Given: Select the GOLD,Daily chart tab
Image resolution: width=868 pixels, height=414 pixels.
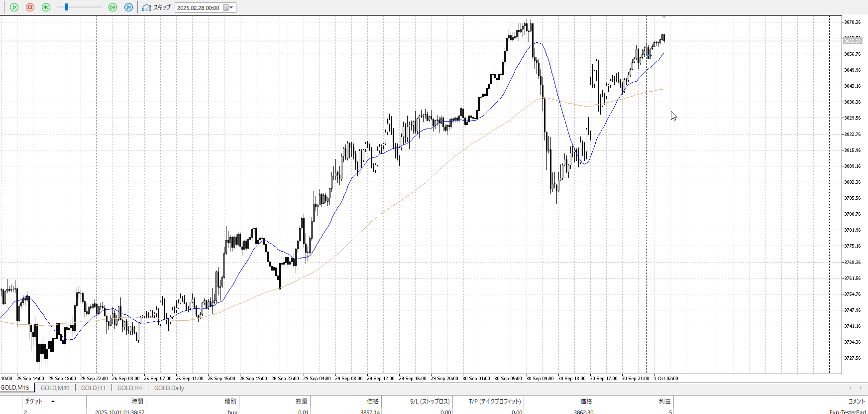Looking at the screenshot, I should click(169, 388).
